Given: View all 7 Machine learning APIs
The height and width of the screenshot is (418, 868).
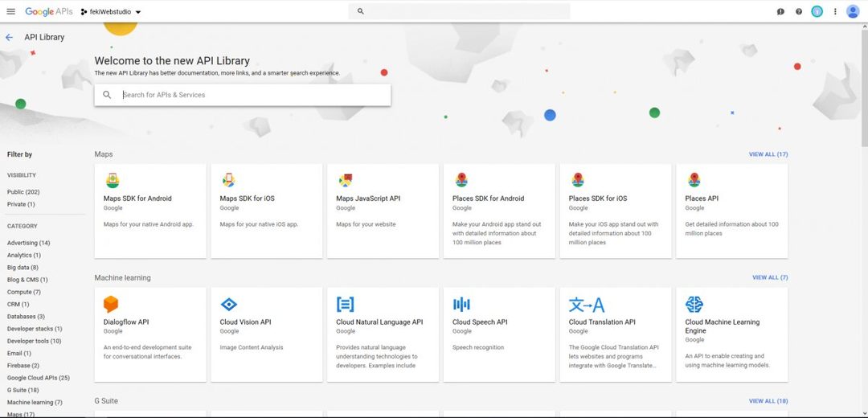Looking at the screenshot, I should [x=770, y=277].
